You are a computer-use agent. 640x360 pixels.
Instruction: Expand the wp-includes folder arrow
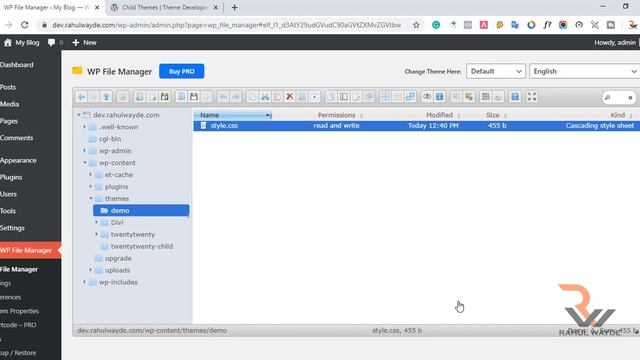coord(85,282)
